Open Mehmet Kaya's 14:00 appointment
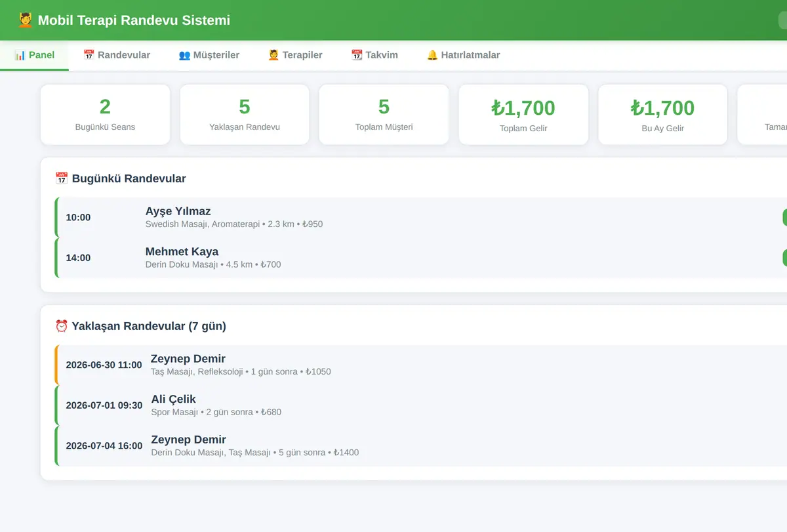This screenshot has width=787, height=532. [421, 258]
